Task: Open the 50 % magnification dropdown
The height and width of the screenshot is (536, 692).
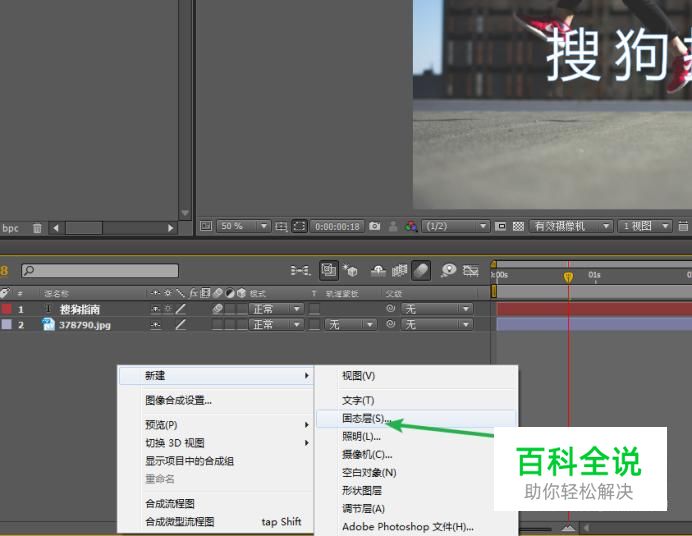Action: [244, 226]
